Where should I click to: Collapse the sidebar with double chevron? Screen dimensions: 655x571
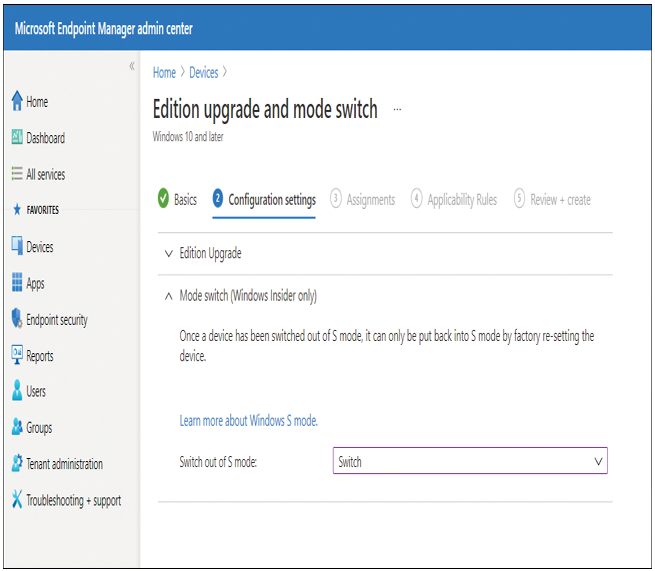click(132, 66)
